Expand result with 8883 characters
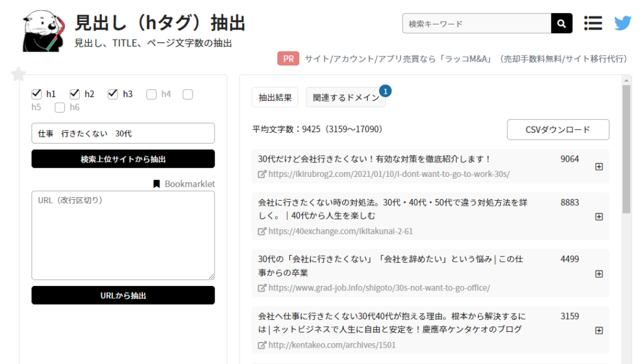This screenshot has width=644, height=364. pos(599,217)
